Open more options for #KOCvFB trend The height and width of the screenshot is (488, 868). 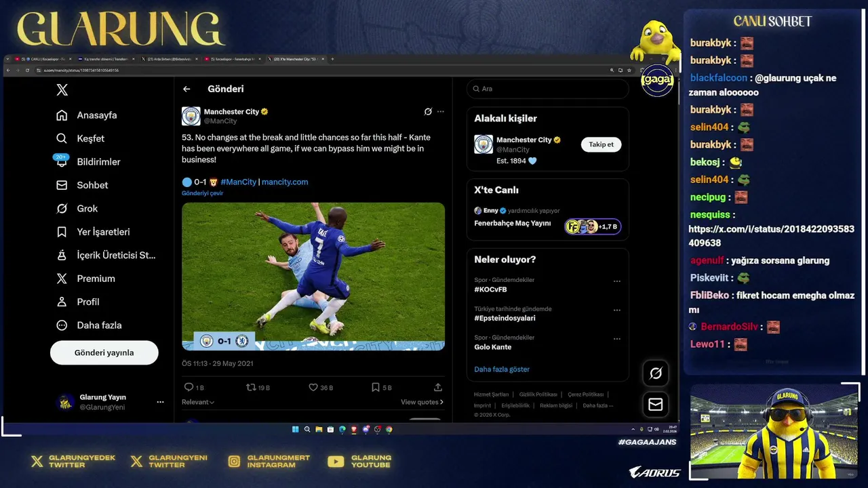coord(617,281)
